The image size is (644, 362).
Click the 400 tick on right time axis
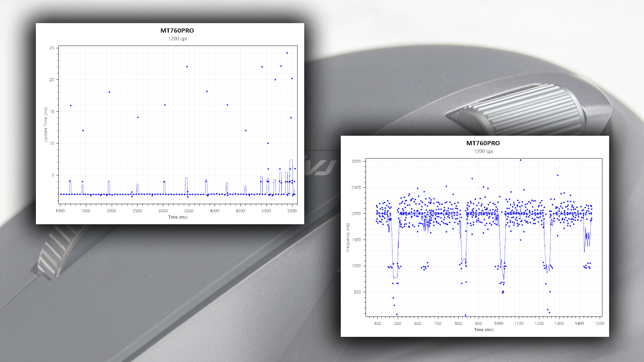click(377, 323)
